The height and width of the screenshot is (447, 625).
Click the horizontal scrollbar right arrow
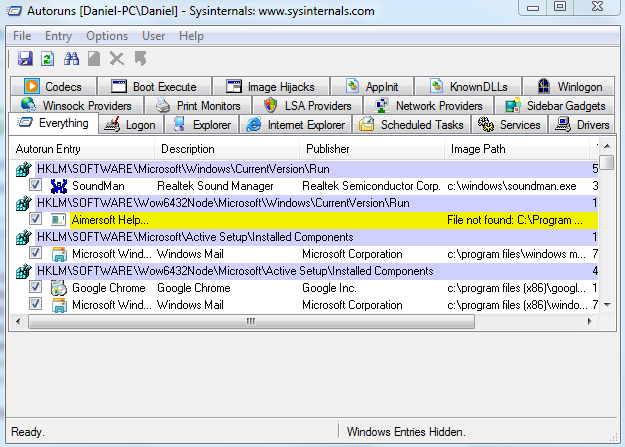590,321
